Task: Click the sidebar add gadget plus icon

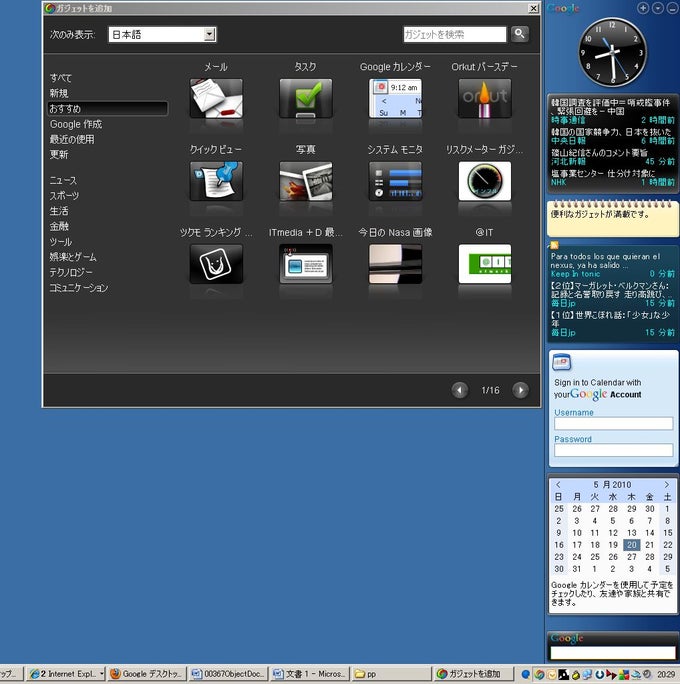Action: pos(642,8)
